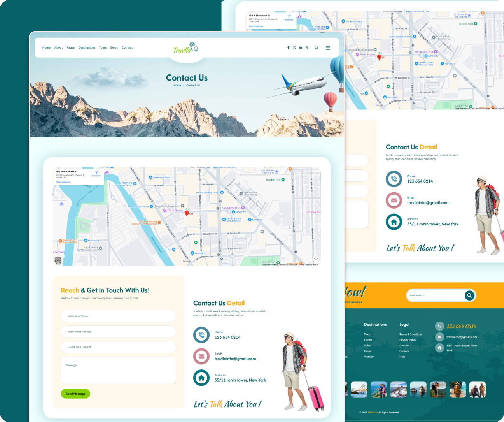
Task: Click the LinkedIn icon in header
Action: tap(300, 47)
